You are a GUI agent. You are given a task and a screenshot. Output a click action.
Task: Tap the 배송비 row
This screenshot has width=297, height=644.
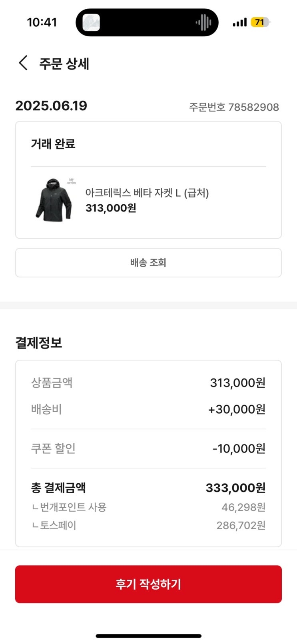point(148,409)
